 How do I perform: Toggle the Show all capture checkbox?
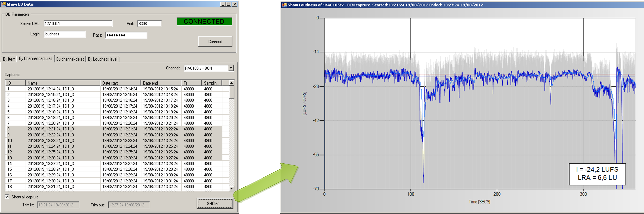pyautogui.click(x=7, y=197)
